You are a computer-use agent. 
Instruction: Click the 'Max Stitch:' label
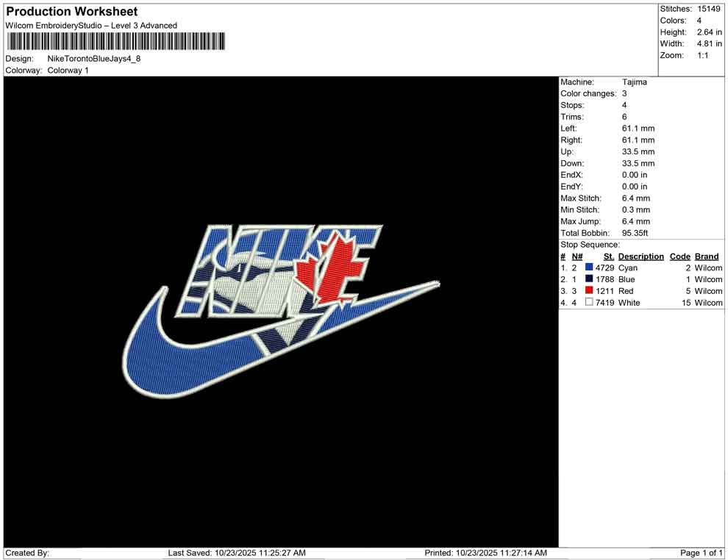pyautogui.click(x=581, y=198)
